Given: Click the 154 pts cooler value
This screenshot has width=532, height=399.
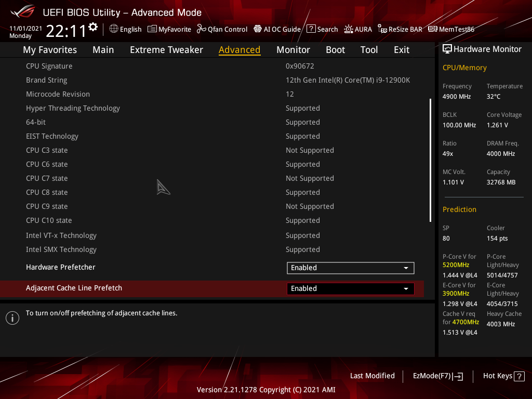Looking at the screenshot, I should tap(497, 238).
